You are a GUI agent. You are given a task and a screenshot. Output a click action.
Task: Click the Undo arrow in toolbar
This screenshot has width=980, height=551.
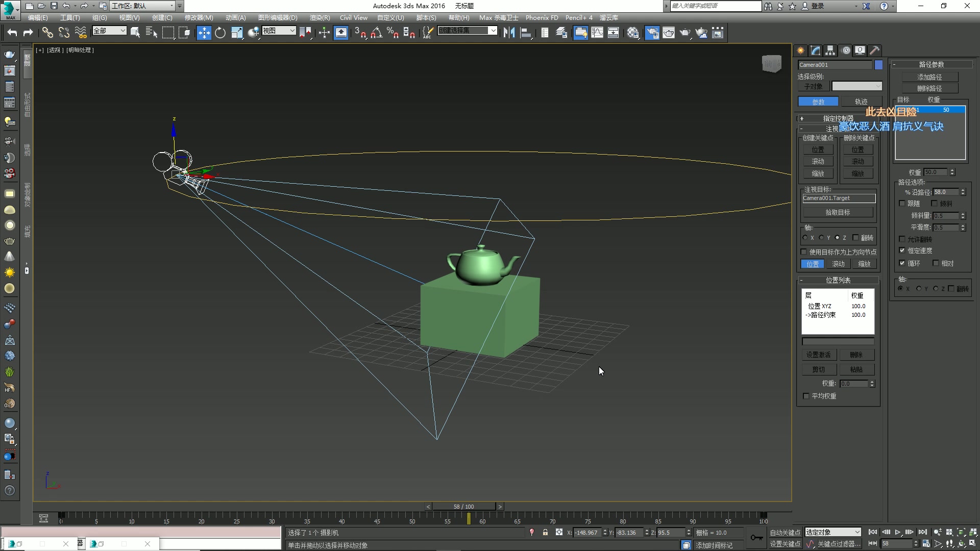[12, 33]
